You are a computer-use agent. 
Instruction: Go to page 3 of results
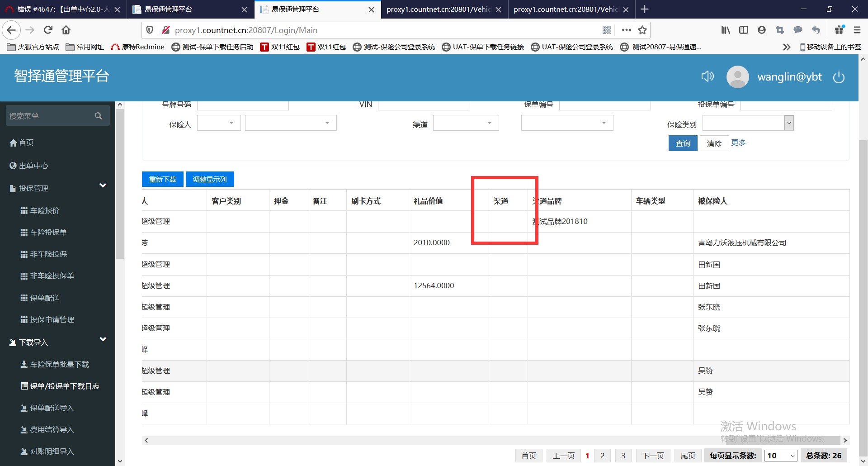(x=623, y=456)
